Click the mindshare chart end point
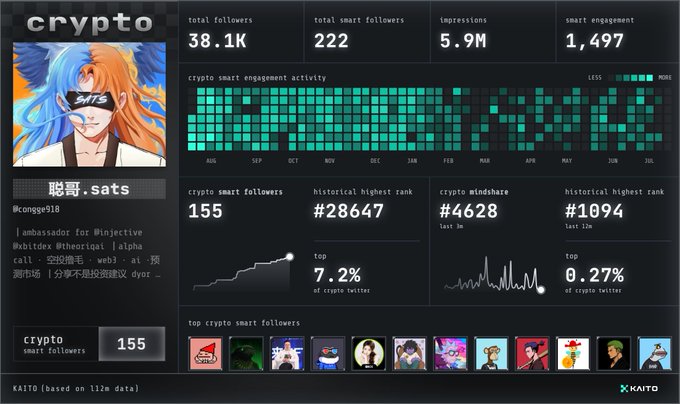Screen dimensions: 680x404 point(541,290)
